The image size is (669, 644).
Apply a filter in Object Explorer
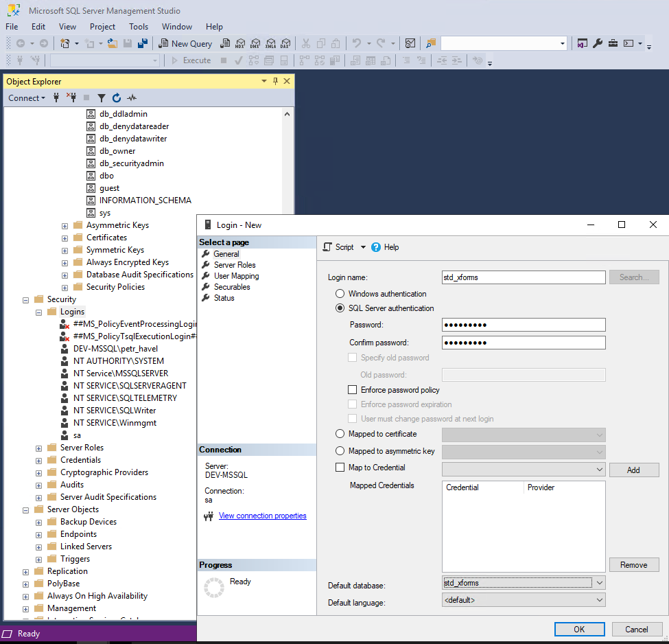101,97
